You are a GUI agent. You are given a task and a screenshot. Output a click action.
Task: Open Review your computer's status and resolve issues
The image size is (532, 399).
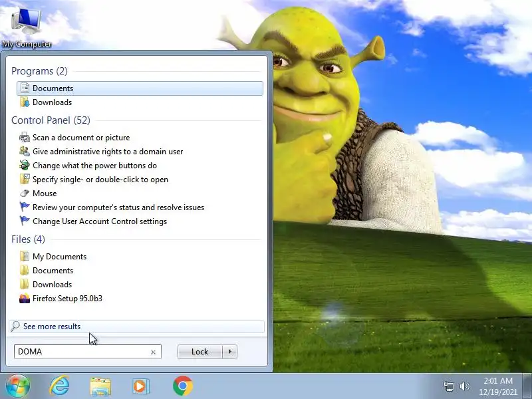click(x=140, y=207)
